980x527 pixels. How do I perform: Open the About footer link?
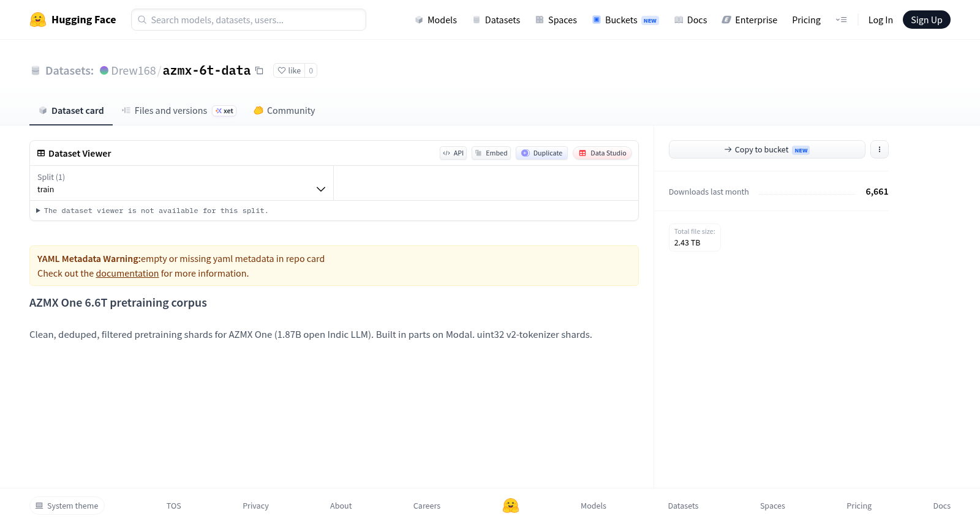[x=341, y=506]
